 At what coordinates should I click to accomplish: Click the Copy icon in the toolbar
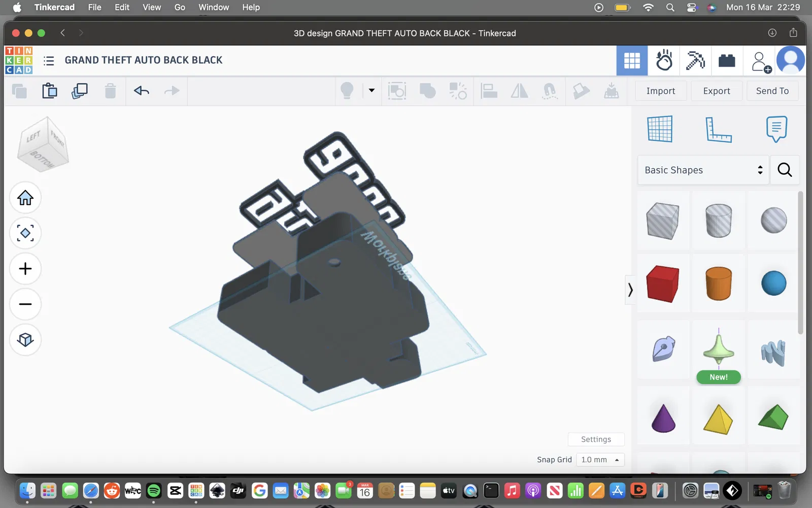19,91
